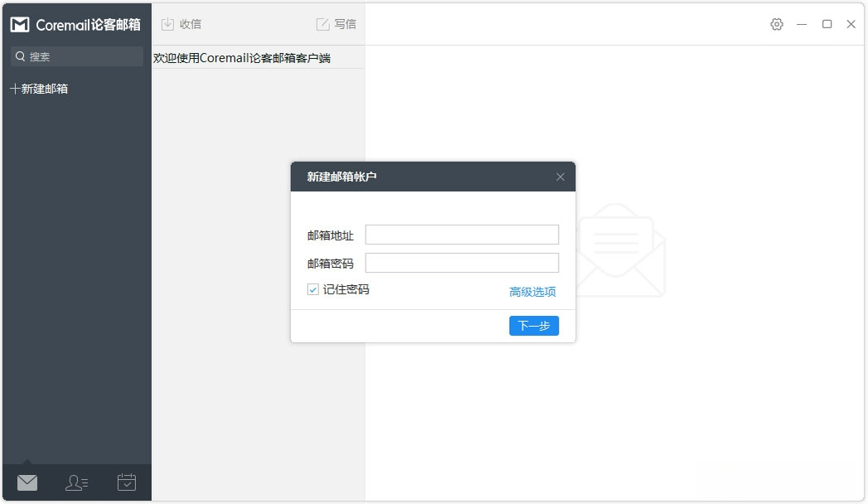Open the Calendar icon in bottom bar
This screenshot has width=868, height=504.
[127, 482]
